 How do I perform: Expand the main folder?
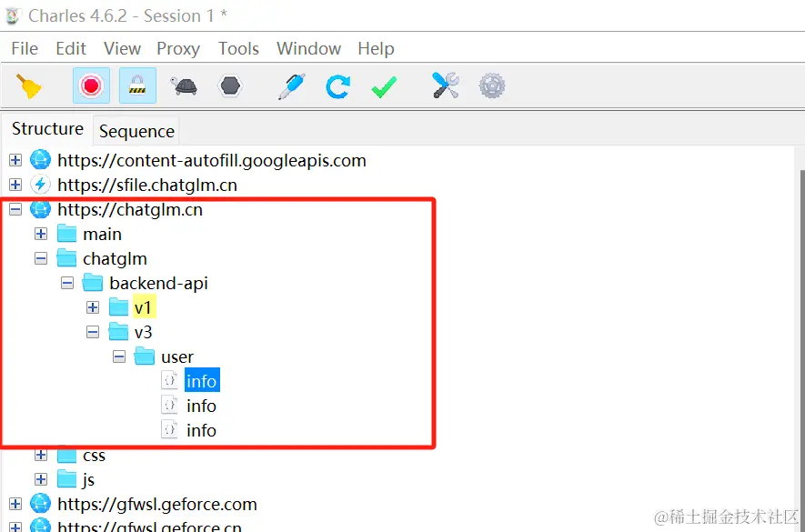point(41,234)
